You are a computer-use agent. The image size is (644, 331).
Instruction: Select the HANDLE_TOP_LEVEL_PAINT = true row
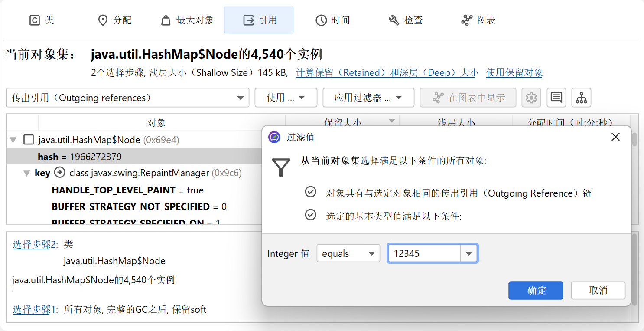(127, 190)
